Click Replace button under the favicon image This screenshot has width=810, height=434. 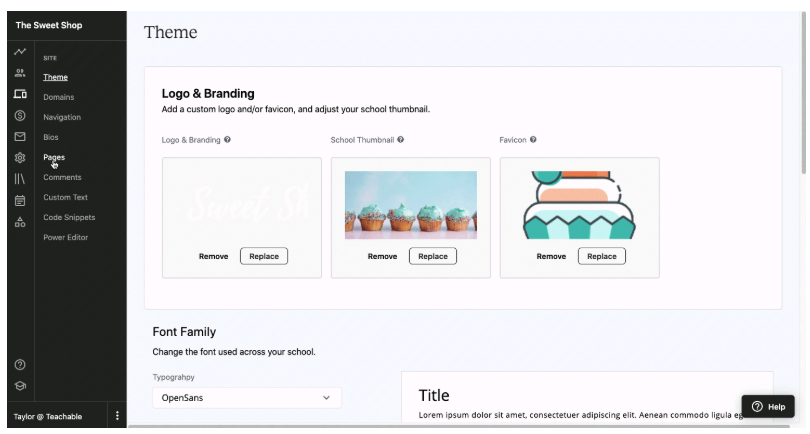[602, 256]
